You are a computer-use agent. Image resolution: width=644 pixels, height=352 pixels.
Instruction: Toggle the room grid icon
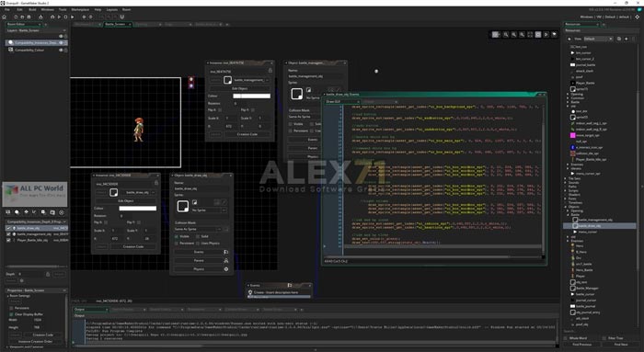pos(496,35)
